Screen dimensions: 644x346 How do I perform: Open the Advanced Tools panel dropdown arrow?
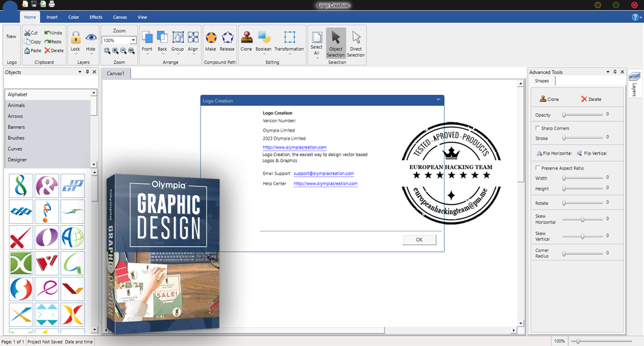tap(608, 72)
